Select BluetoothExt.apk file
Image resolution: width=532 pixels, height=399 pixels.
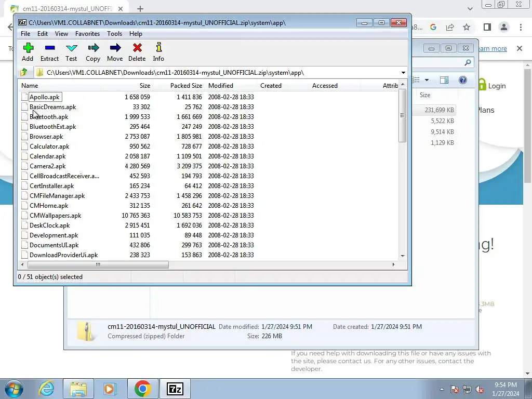52,127
